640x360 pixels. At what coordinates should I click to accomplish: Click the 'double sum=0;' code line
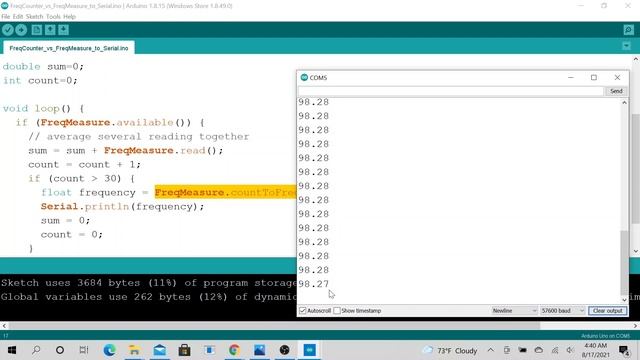(43, 67)
